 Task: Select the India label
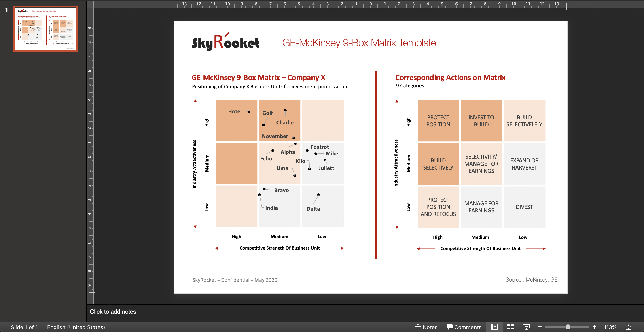point(271,208)
